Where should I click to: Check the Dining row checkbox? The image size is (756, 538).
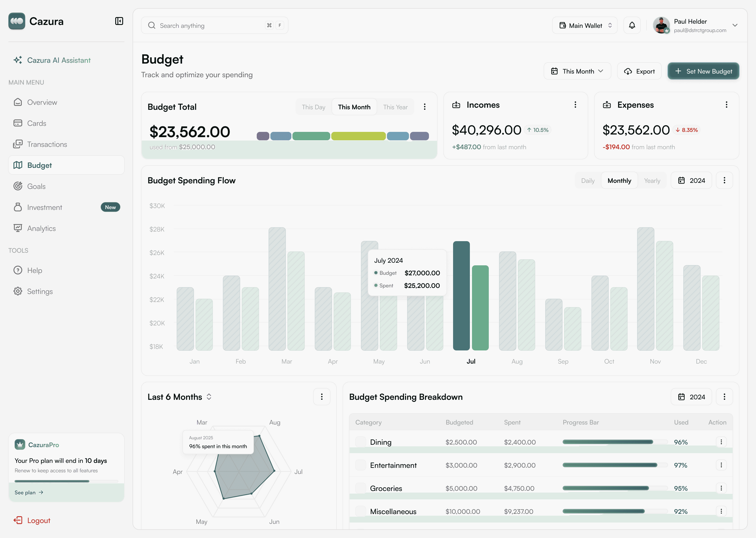(x=360, y=442)
